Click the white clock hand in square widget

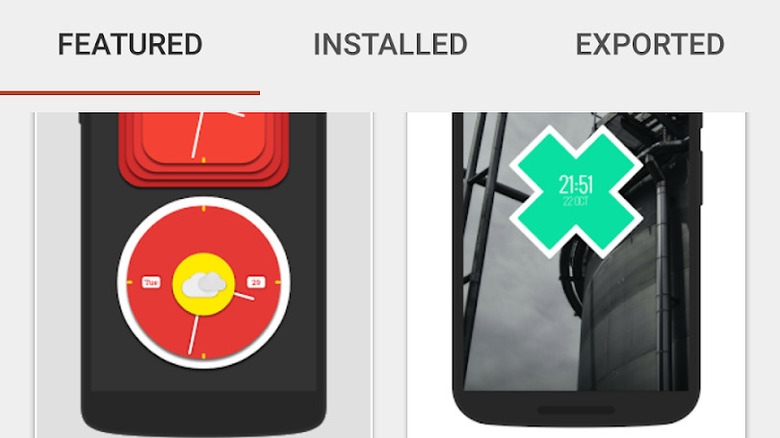click(198, 135)
